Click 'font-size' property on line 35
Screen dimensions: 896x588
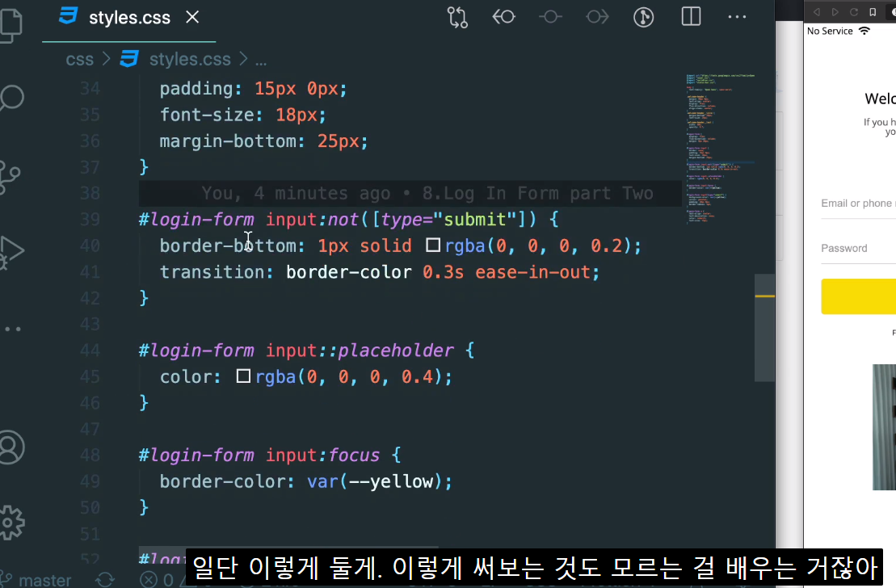[x=207, y=115]
